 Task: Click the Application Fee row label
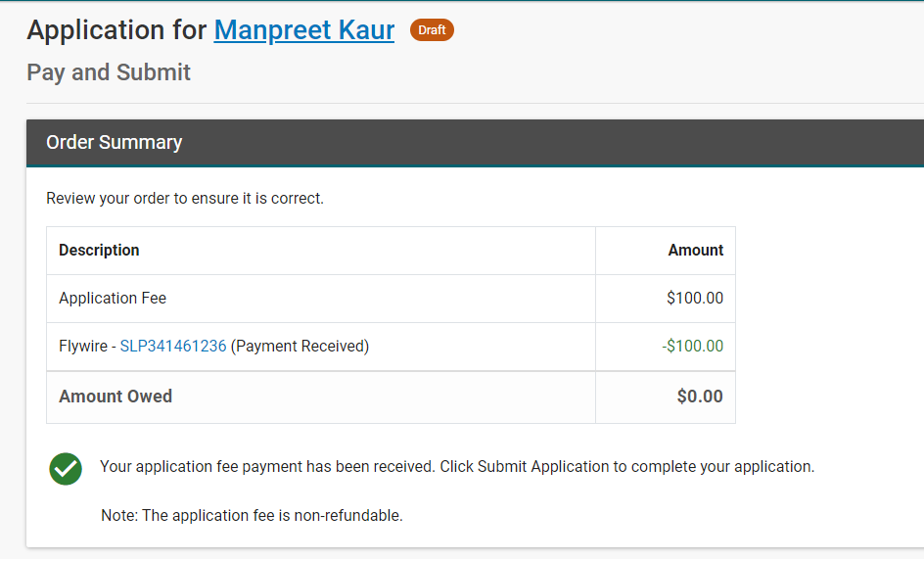pos(113,299)
